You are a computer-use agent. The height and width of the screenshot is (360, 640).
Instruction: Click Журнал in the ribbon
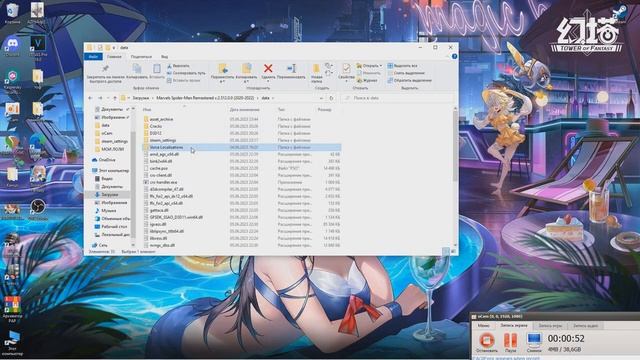pos(367,80)
